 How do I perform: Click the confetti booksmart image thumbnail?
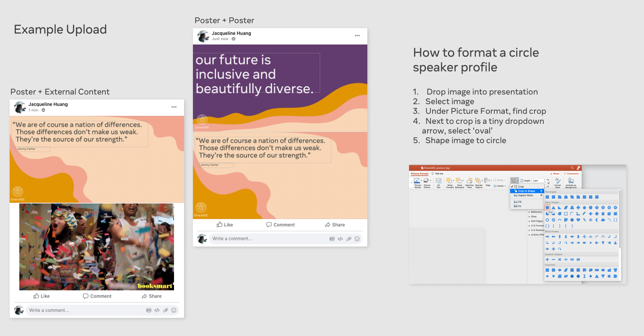click(x=96, y=247)
